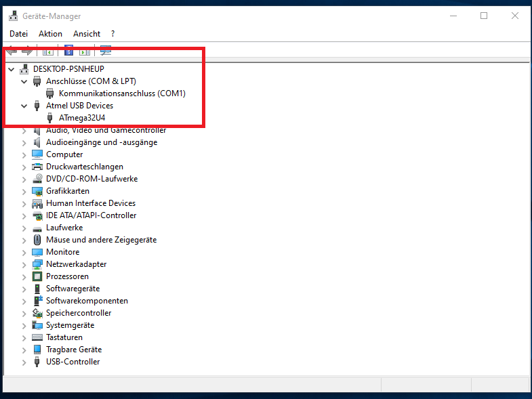Click the Monitore screen icon
532x399 pixels.
(x=37, y=253)
